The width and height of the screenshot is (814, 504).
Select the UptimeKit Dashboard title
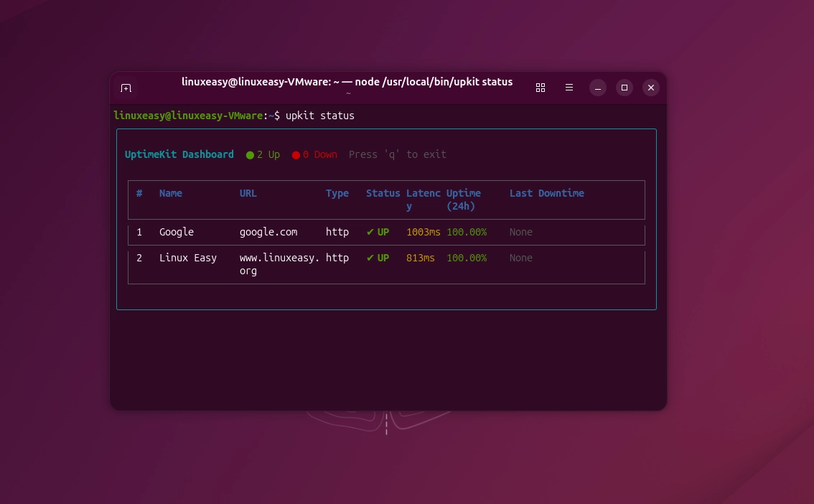tap(179, 154)
